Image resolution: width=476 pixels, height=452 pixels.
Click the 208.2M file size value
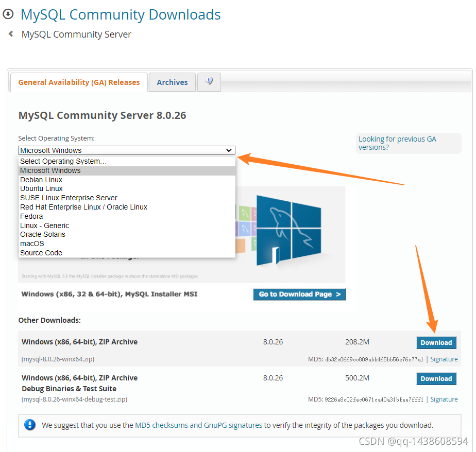click(x=357, y=342)
